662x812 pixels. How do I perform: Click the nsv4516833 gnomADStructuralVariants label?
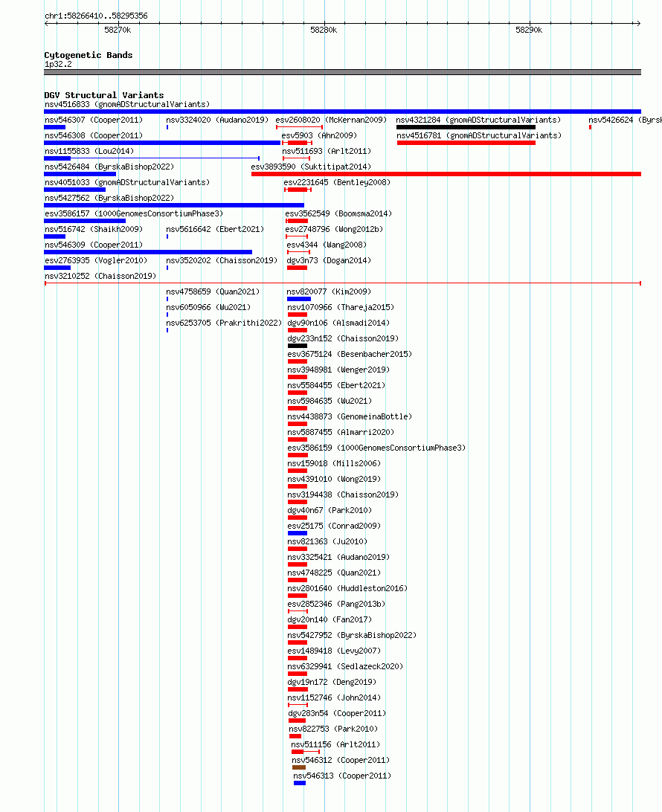[127, 104]
